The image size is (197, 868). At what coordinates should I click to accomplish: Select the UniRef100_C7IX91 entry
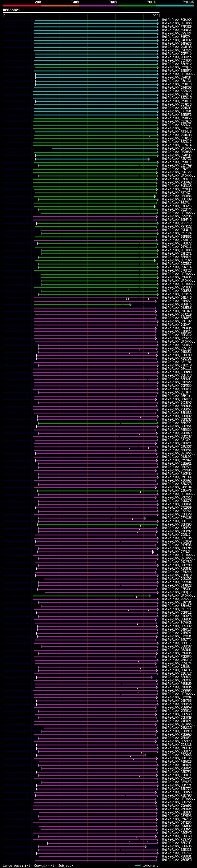(x=177, y=111)
